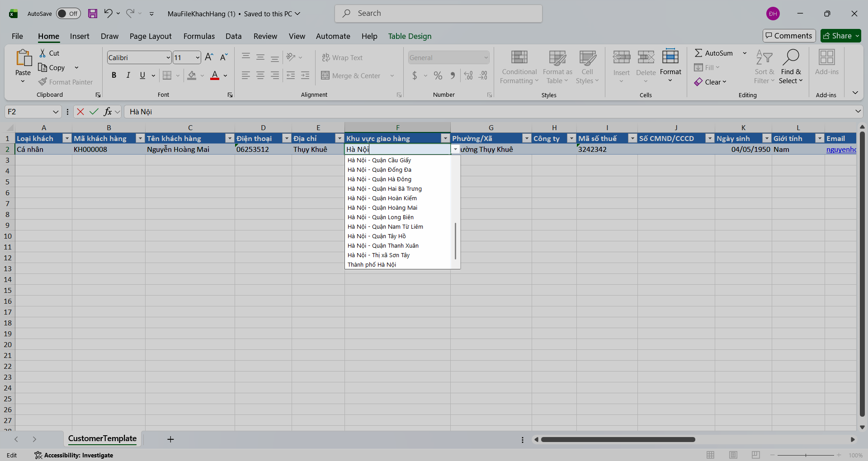The height and width of the screenshot is (461, 868).
Task: Switch to Page Break Preview view
Action: tap(755, 455)
